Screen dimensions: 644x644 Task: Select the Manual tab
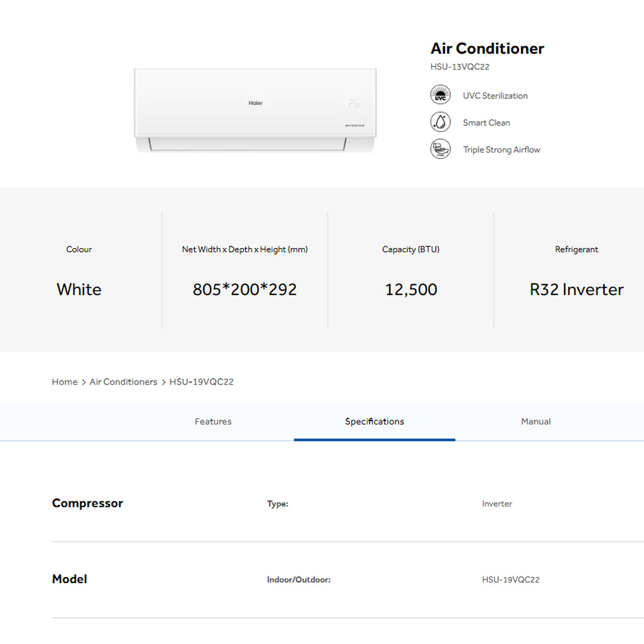[x=535, y=422]
